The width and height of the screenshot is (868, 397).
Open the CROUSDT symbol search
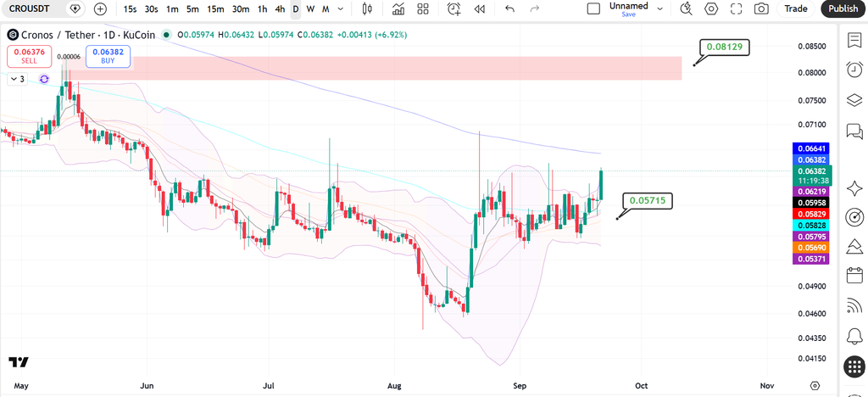click(31, 8)
